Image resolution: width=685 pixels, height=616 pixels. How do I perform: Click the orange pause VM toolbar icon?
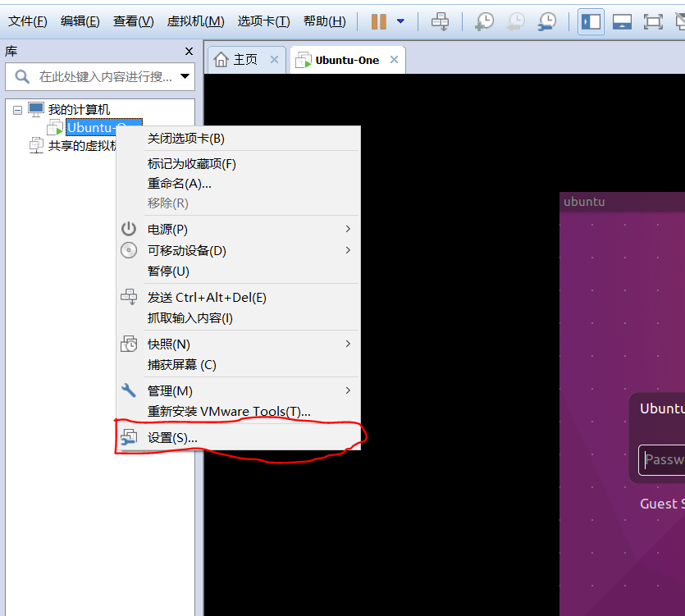(379, 21)
